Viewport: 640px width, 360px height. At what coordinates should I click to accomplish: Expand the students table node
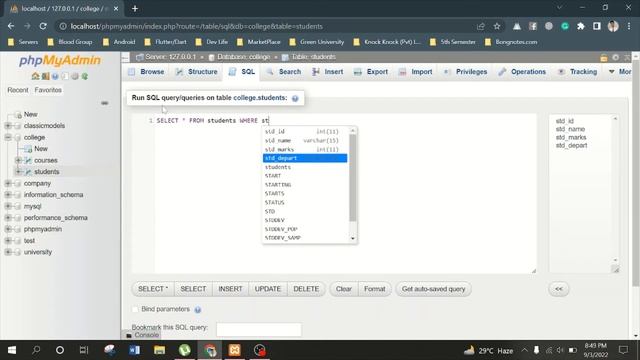(x=18, y=172)
